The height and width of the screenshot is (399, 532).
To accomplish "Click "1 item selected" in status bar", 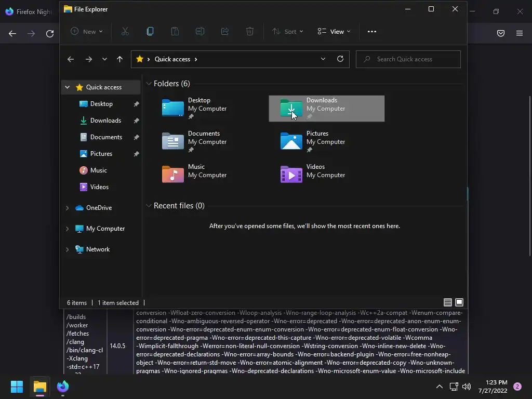I will coord(118,303).
